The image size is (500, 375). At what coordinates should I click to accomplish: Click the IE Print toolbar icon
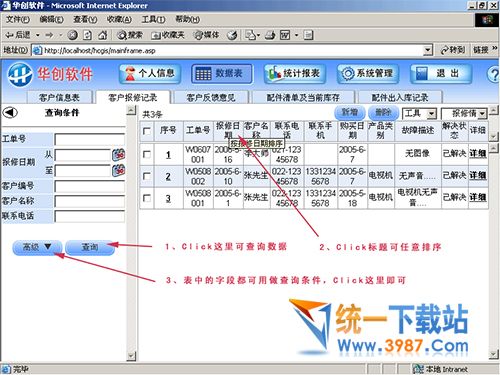[x=270, y=35]
